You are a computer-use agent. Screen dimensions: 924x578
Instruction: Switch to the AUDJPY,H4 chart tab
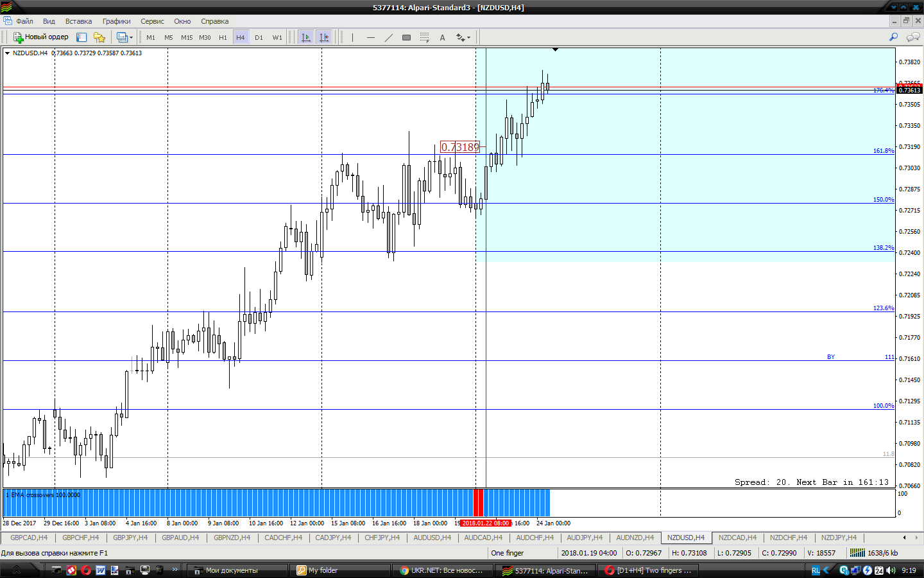(585, 538)
